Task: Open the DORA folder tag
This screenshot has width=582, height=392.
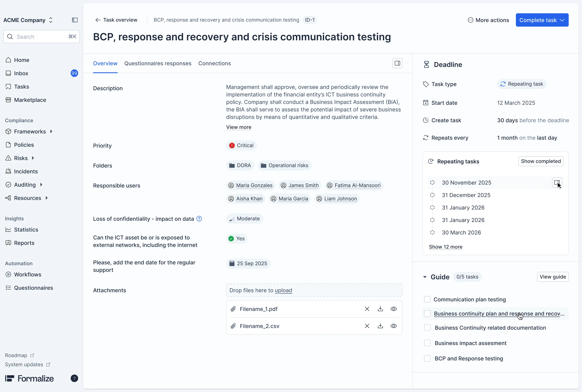Action: coord(240,165)
